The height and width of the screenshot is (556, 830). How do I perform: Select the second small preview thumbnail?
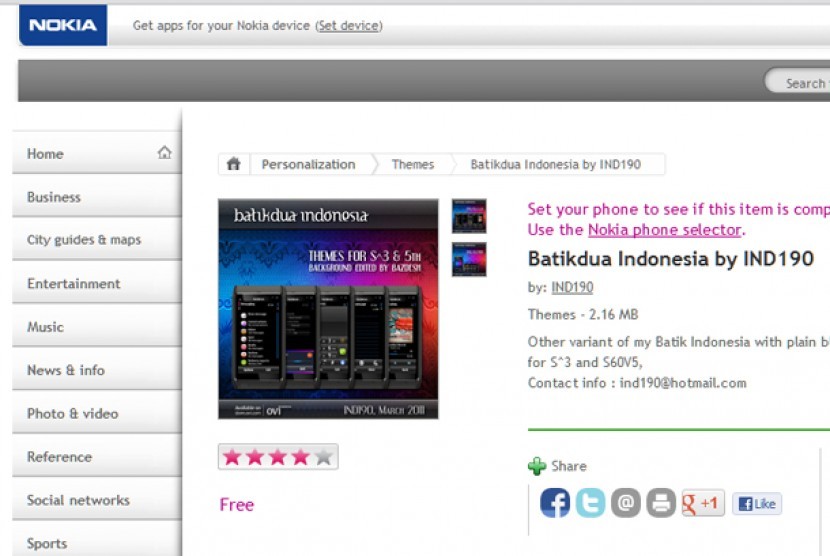pos(469,259)
